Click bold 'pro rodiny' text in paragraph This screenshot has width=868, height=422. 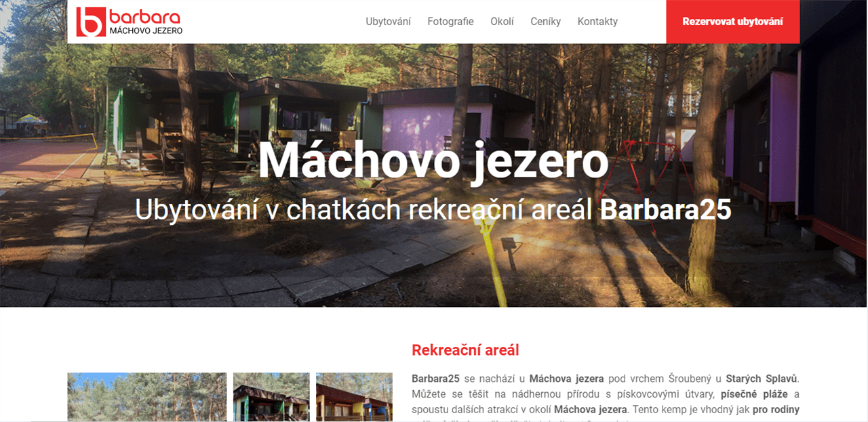tap(776, 410)
